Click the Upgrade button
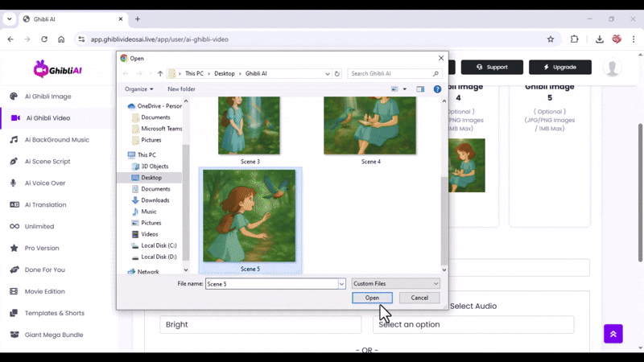Image resolution: width=644 pixels, height=362 pixels. coord(560,68)
